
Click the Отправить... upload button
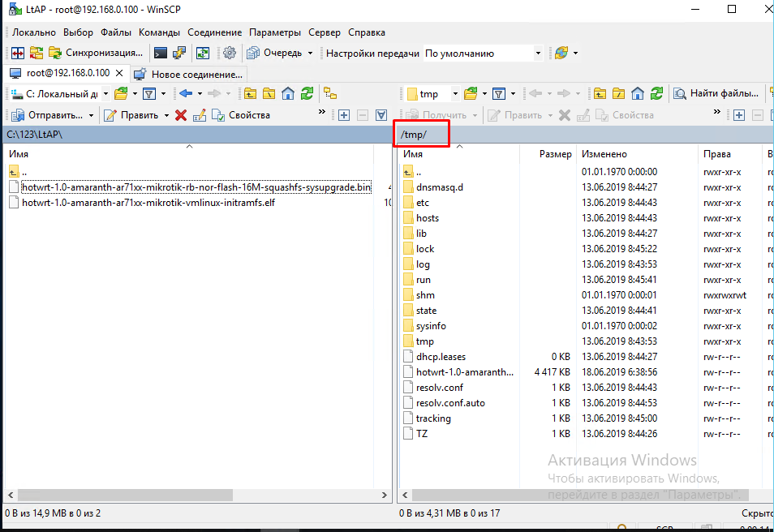tap(47, 115)
